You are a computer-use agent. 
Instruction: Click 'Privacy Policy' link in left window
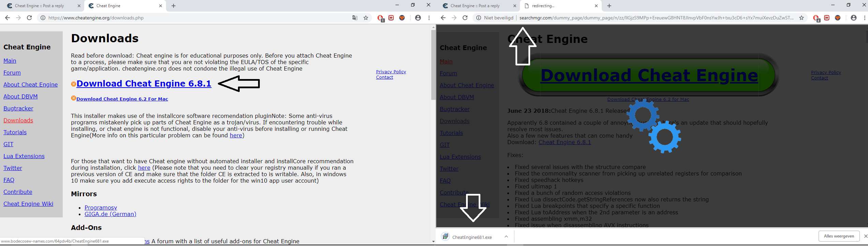391,72
